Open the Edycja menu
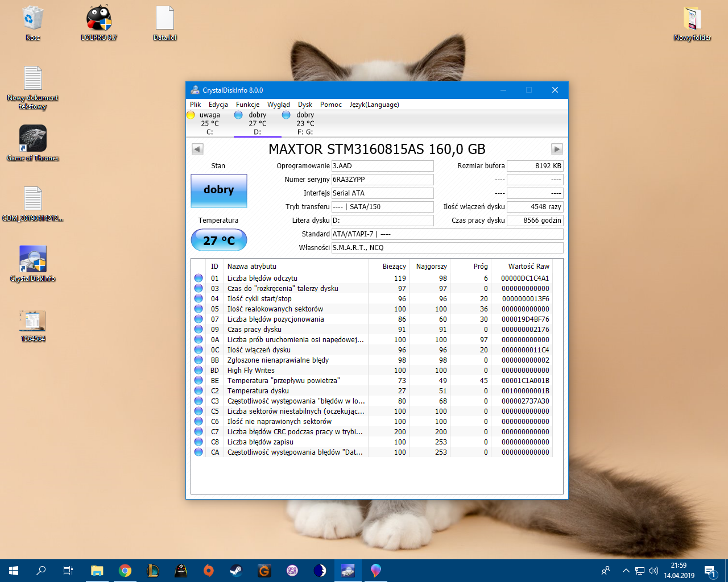This screenshot has width=728, height=582. coord(218,105)
